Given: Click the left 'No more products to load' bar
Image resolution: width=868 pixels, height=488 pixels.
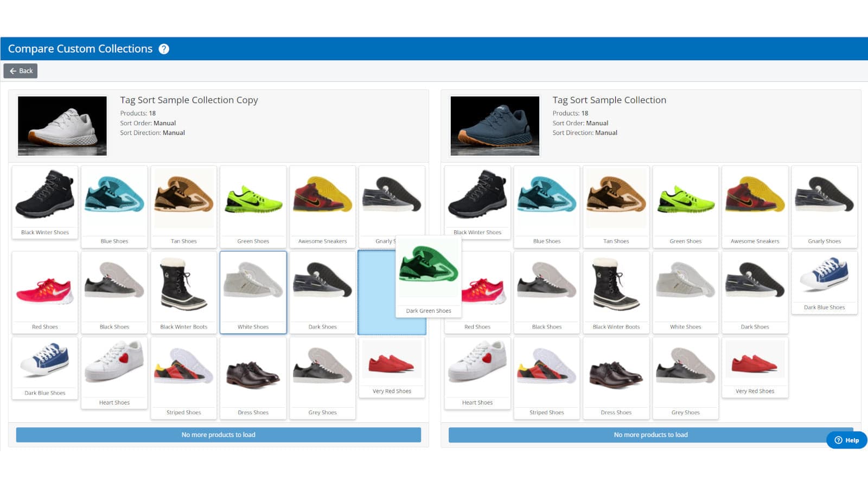Looking at the screenshot, I should click(218, 434).
